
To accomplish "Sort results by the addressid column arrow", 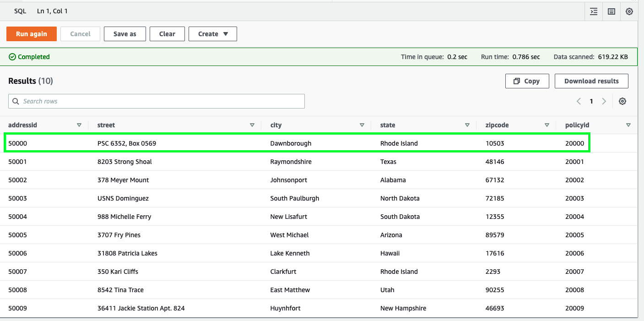I will (x=79, y=125).
